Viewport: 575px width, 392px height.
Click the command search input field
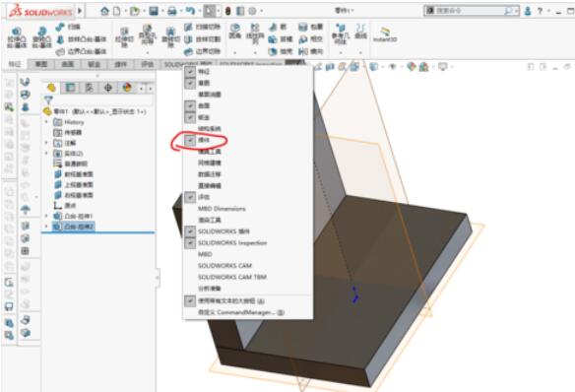[469, 11]
